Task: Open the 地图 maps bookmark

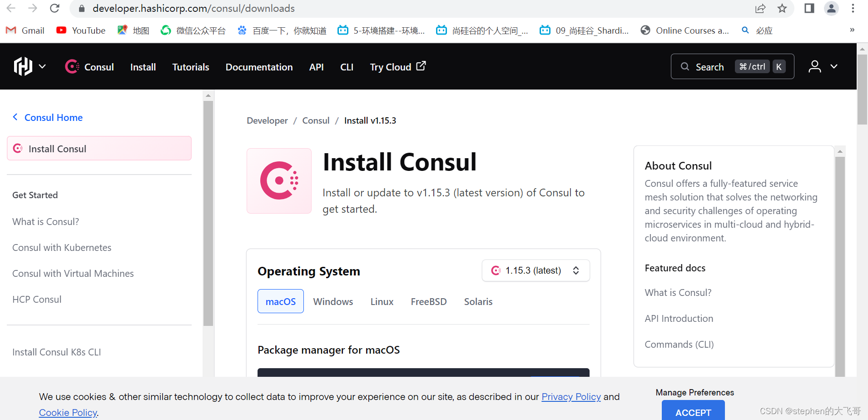Action: [x=133, y=30]
